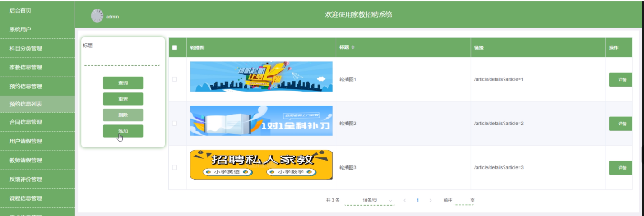Click the 操作 column header
Image resolution: width=644 pixels, height=216 pixels.
point(614,47)
